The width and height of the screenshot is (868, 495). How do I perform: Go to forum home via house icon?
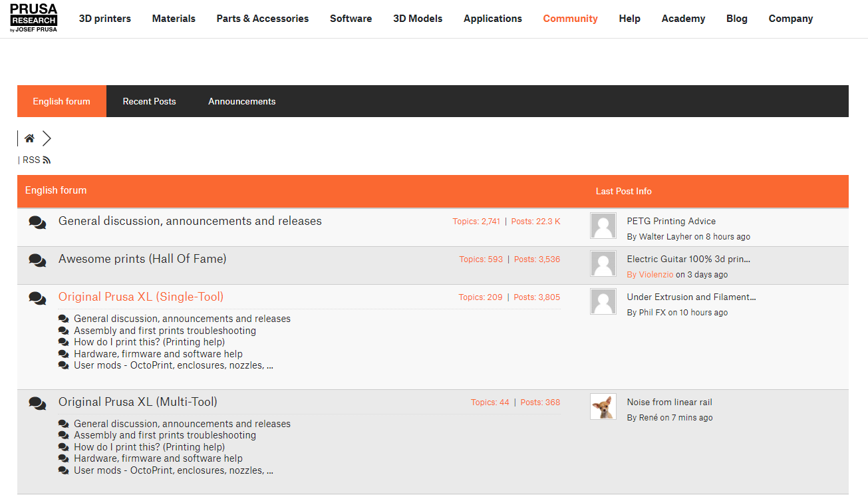click(x=29, y=138)
